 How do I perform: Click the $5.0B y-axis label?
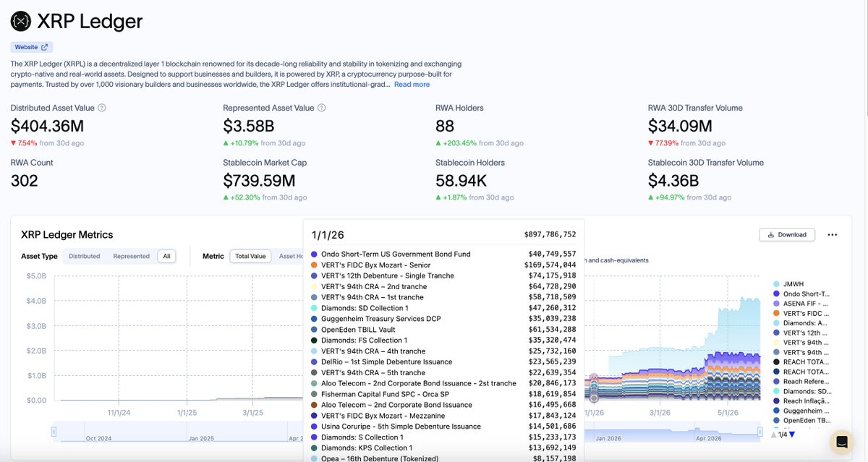(x=35, y=276)
